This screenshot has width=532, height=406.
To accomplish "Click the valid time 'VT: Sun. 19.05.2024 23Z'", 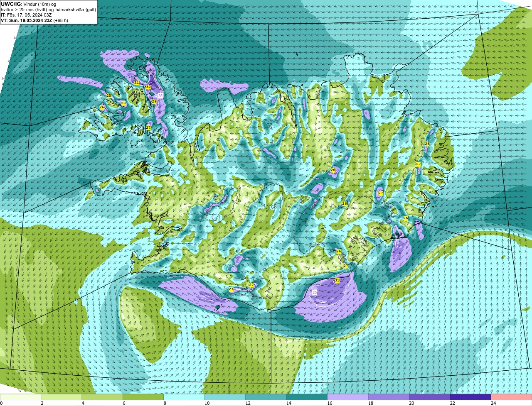I will click(27, 20).
